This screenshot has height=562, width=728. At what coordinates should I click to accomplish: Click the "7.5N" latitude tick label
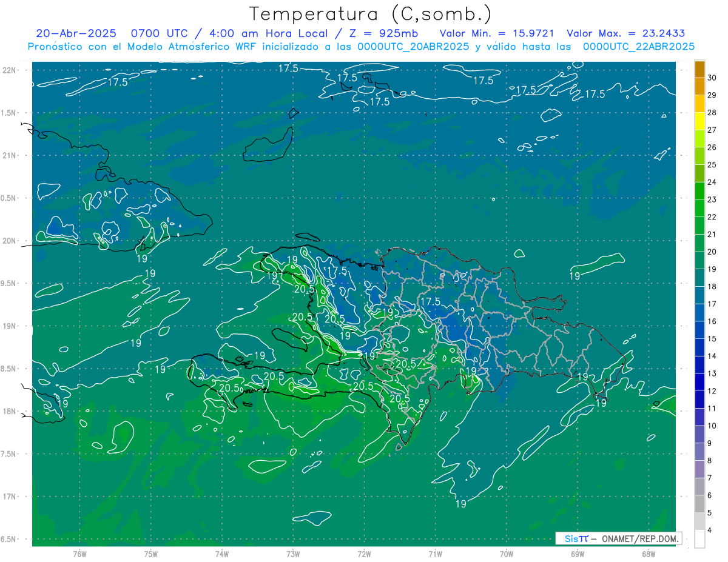pyautogui.click(x=8, y=454)
